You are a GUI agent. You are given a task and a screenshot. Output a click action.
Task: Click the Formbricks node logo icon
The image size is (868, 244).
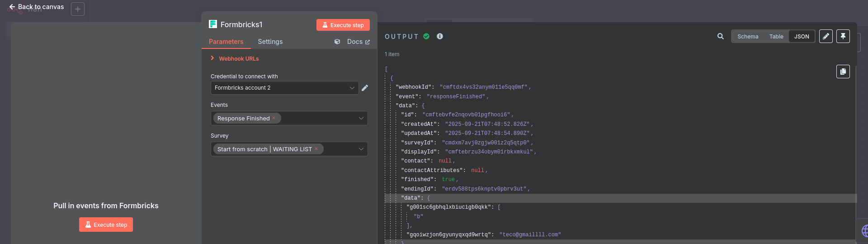[x=213, y=24]
